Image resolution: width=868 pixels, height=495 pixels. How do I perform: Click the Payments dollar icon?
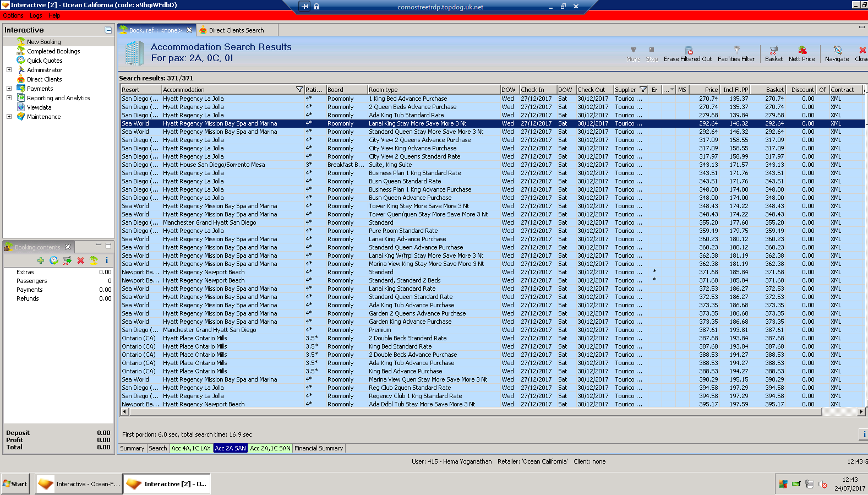point(21,88)
